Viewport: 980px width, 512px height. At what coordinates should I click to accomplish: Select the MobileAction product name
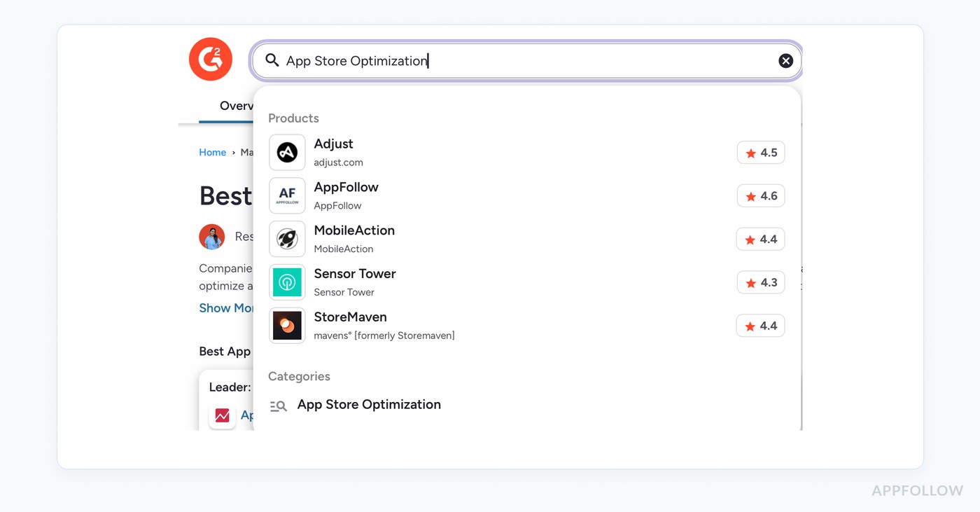coord(354,230)
